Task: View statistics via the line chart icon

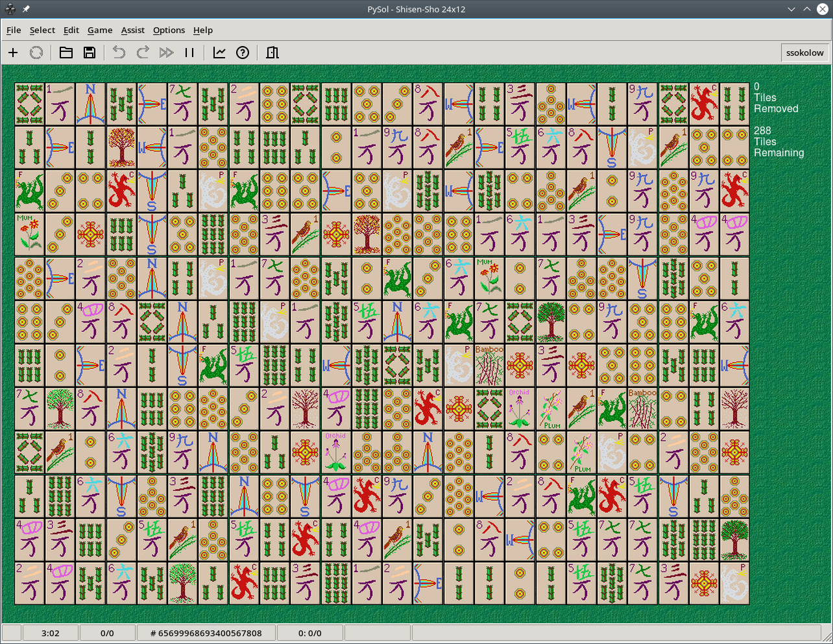Action: (219, 53)
